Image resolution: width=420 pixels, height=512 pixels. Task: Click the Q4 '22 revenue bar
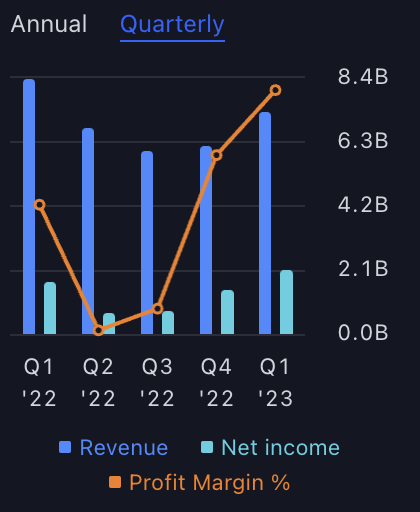pos(206,240)
